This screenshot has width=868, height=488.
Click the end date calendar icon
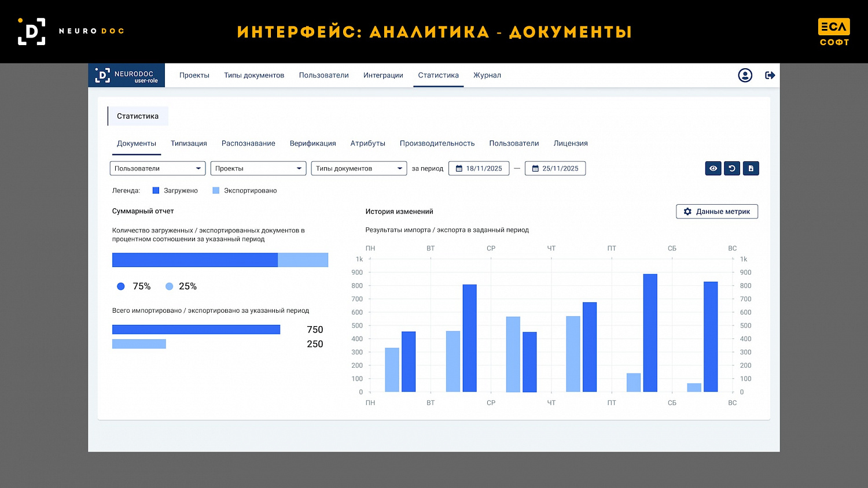[x=535, y=169]
